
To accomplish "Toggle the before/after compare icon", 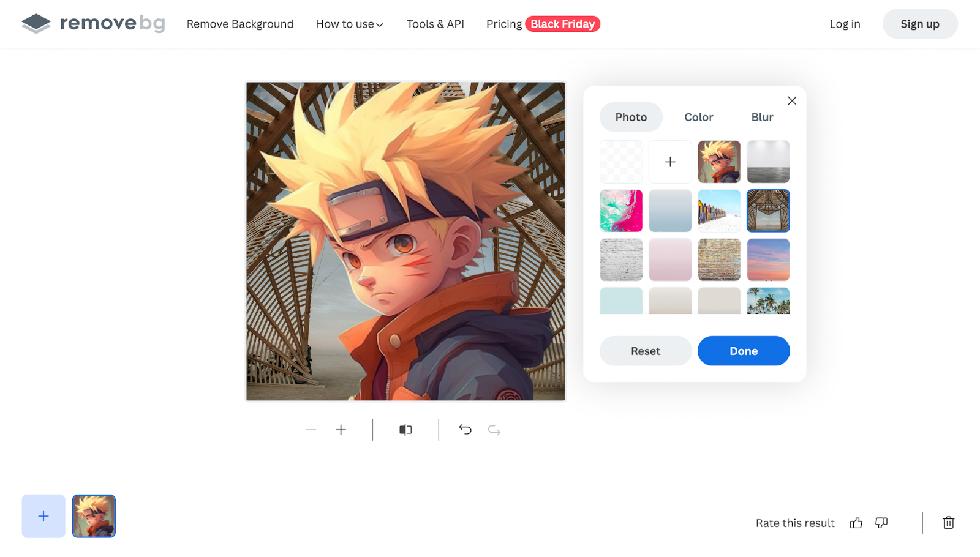I will click(405, 430).
